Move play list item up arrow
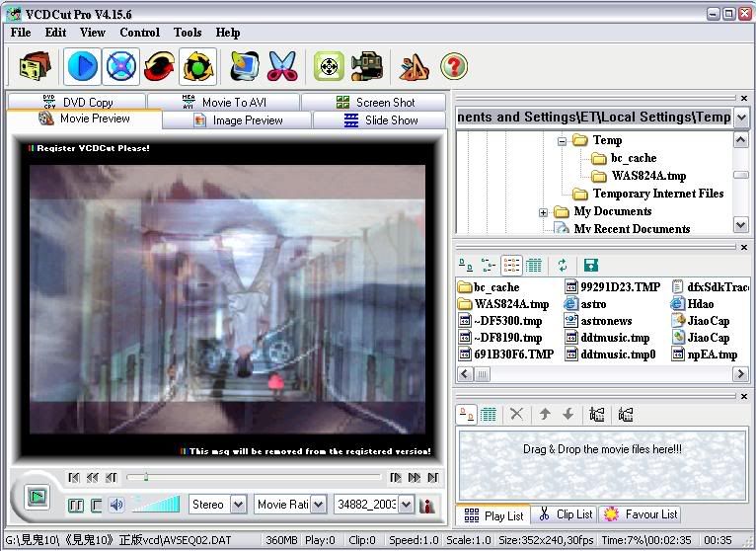Image resolution: width=756 pixels, height=551 pixels. point(545,414)
